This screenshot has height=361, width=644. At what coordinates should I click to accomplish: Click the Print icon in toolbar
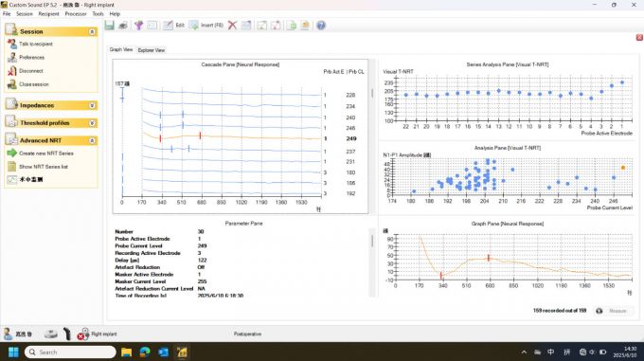coord(122,25)
